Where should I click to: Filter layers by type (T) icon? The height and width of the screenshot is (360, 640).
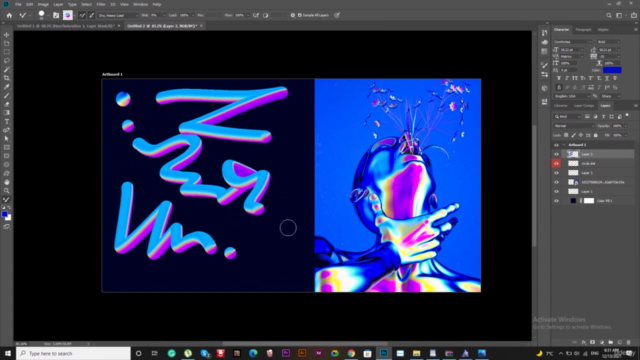click(x=603, y=117)
